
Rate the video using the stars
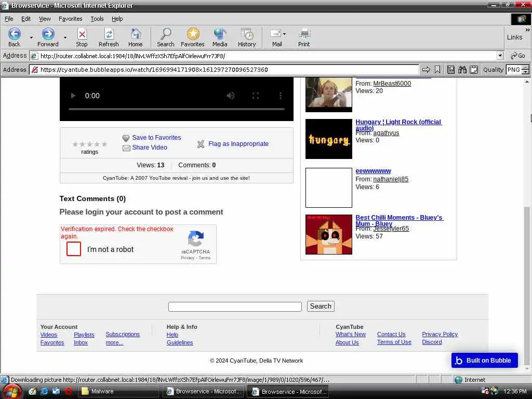pyautogui.click(x=89, y=144)
